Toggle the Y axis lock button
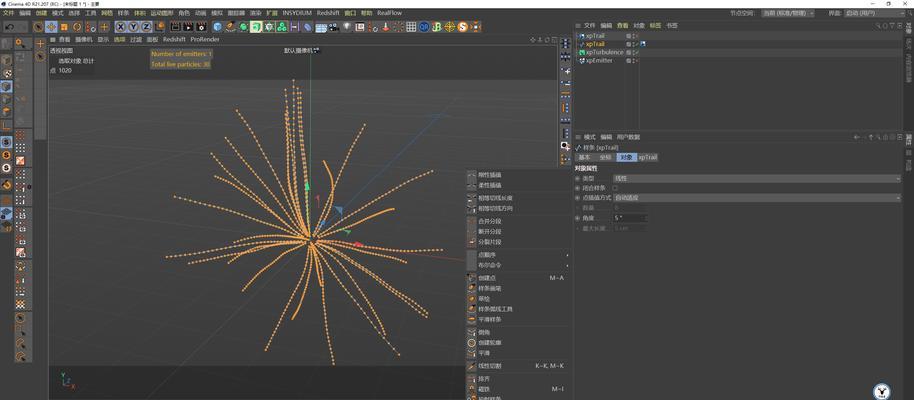 coord(133,26)
